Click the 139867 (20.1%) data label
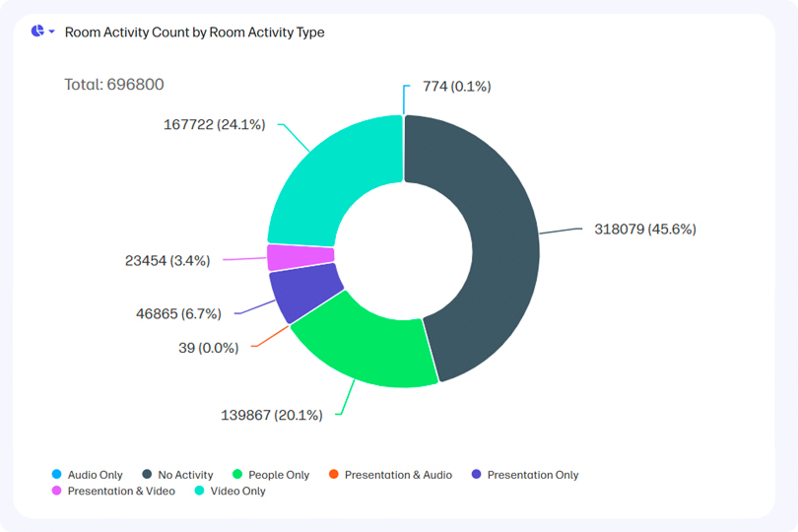The height and width of the screenshot is (532, 798). coord(271,415)
